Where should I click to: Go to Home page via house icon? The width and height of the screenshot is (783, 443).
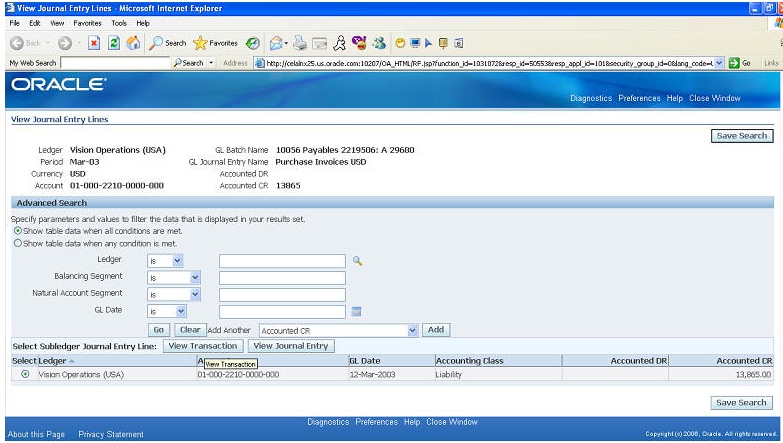(133, 43)
